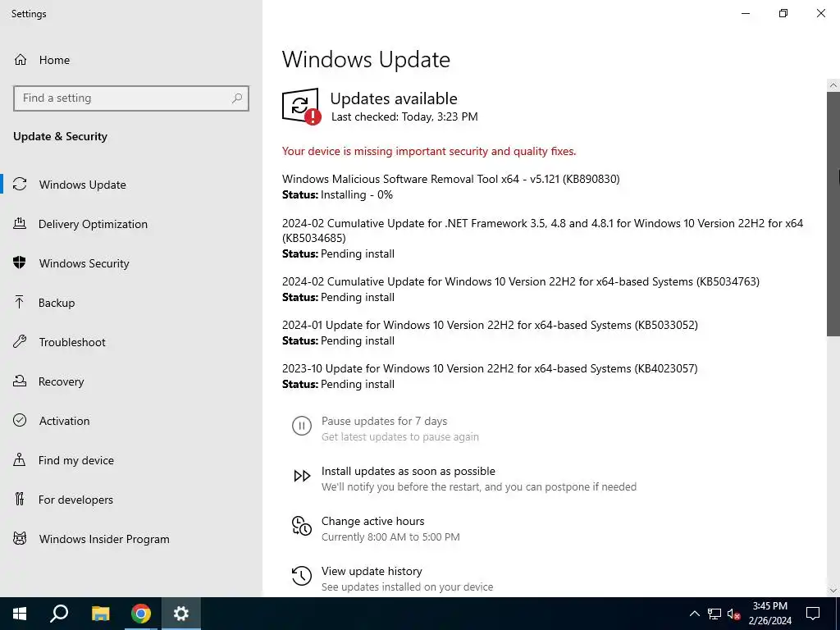Click 'See updates installed on your device' text

coord(407,587)
